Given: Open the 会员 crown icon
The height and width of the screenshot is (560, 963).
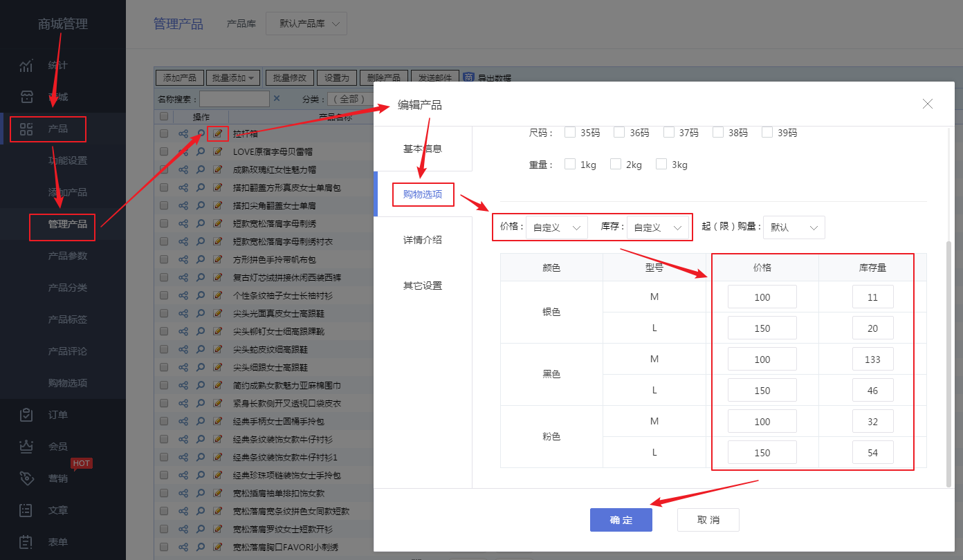Looking at the screenshot, I should 26,447.
